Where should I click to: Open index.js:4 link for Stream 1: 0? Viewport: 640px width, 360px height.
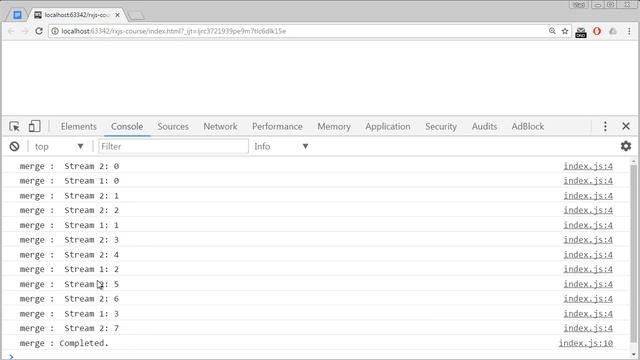pyautogui.click(x=588, y=181)
